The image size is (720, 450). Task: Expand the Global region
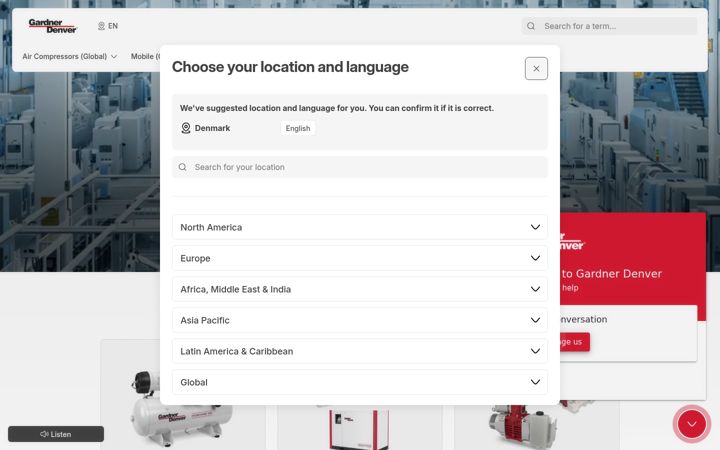tap(360, 382)
